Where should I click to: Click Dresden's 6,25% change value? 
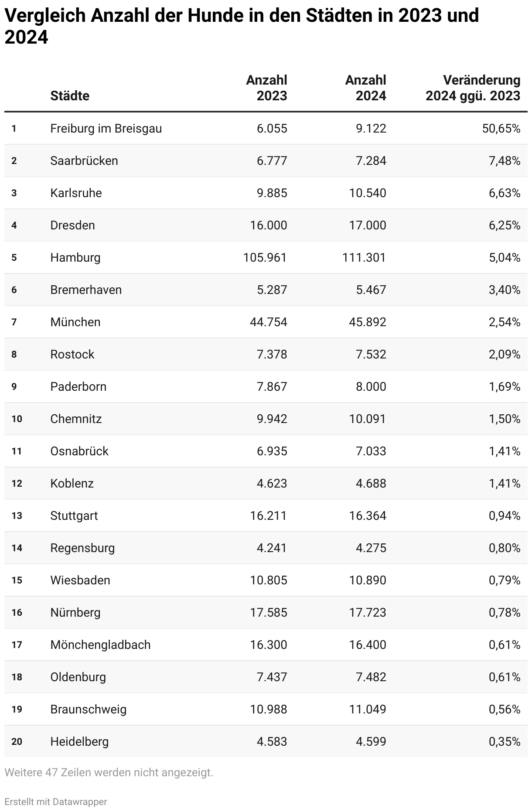point(505,225)
